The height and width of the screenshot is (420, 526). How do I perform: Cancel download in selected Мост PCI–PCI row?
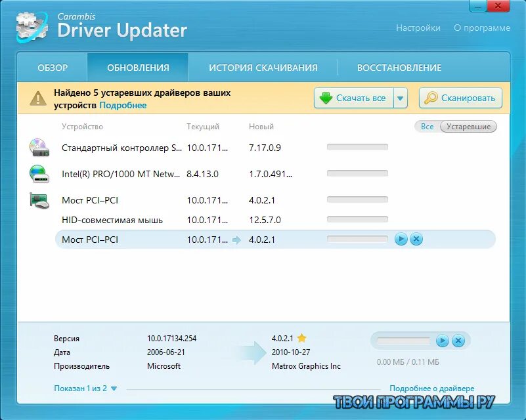click(x=416, y=240)
